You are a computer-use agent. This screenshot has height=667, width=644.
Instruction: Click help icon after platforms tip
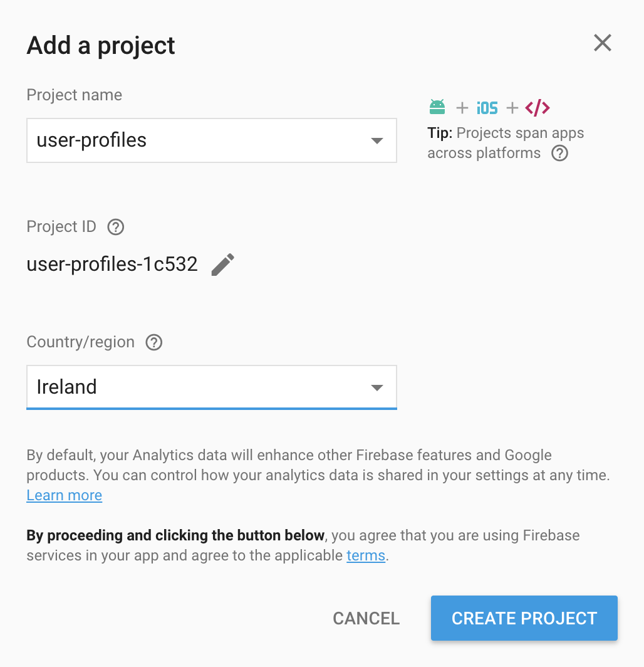pos(559,154)
